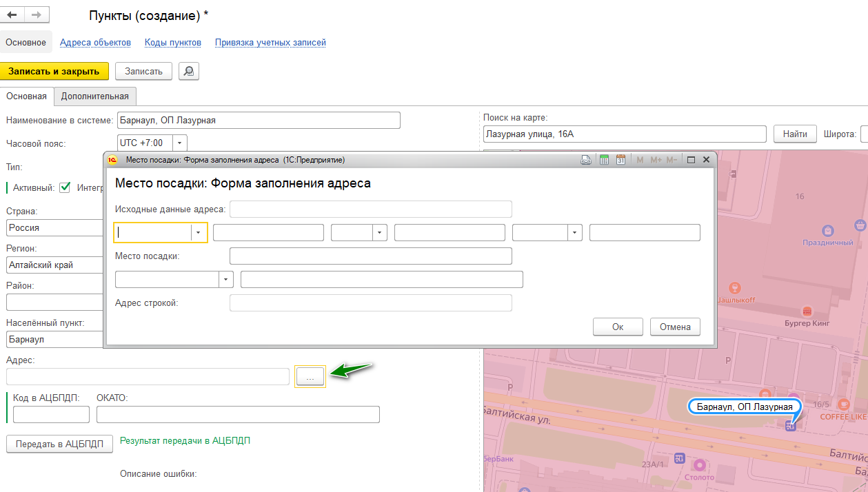Click the magnifier report icon beside Записать
The height and width of the screenshot is (492, 868).
coord(188,71)
